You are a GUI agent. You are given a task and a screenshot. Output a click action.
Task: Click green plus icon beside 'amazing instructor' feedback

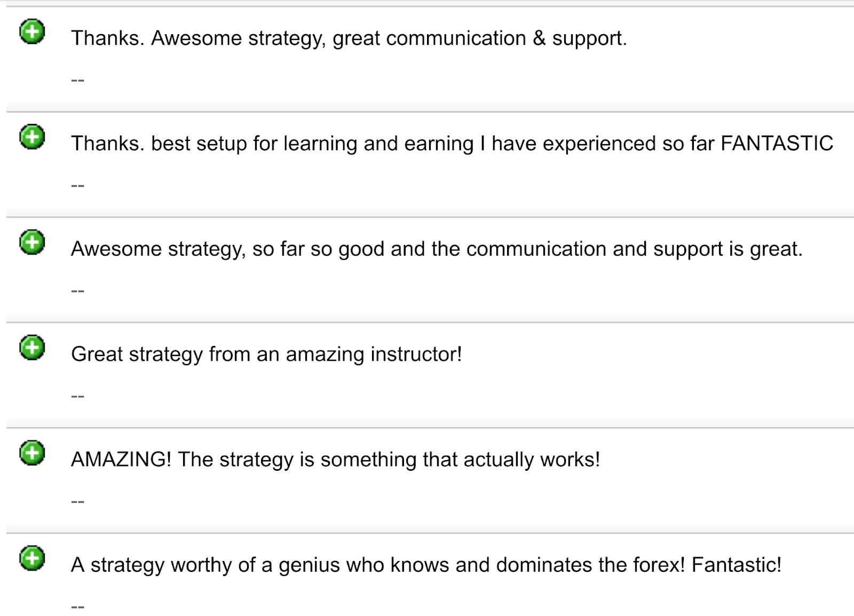pos(32,348)
